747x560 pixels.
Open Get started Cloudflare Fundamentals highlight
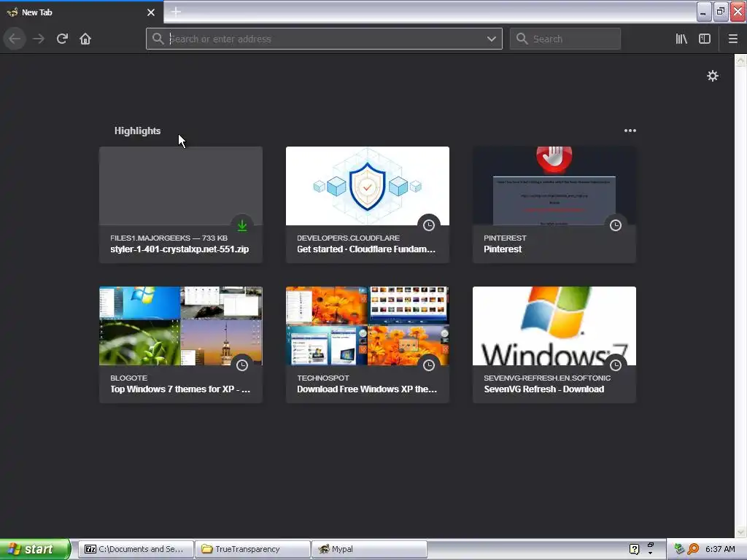coord(366,249)
